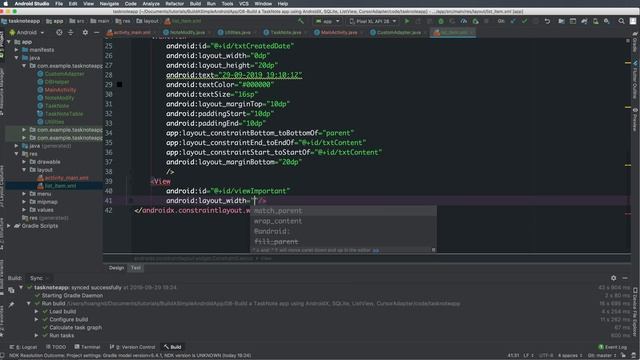Click the Make Project hammer icon
This screenshot has width=640, height=360.
click(301, 21)
